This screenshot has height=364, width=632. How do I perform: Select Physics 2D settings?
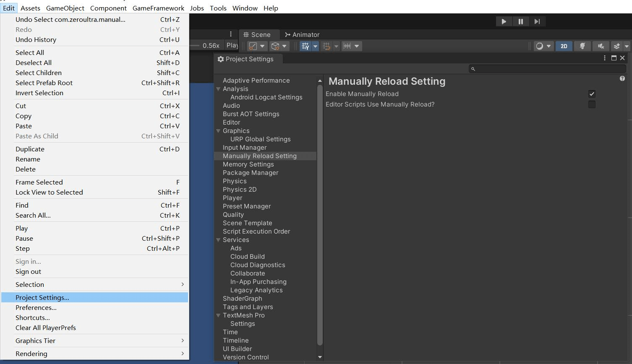pos(240,190)
